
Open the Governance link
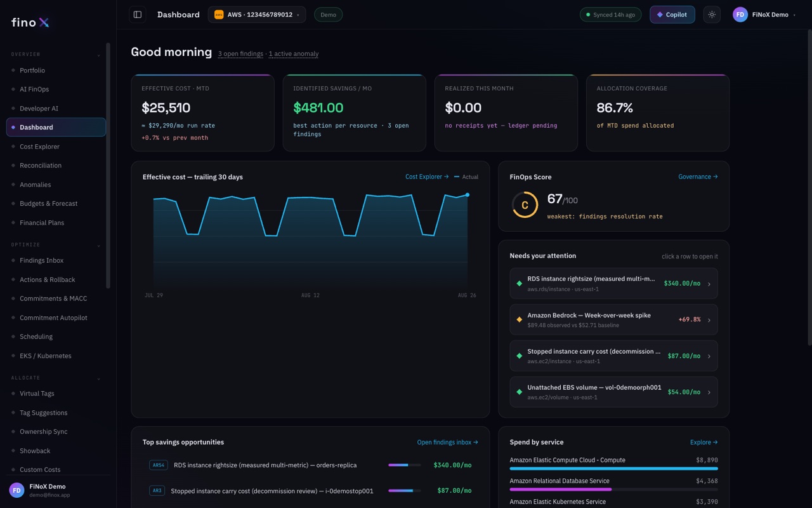point(698,177)
